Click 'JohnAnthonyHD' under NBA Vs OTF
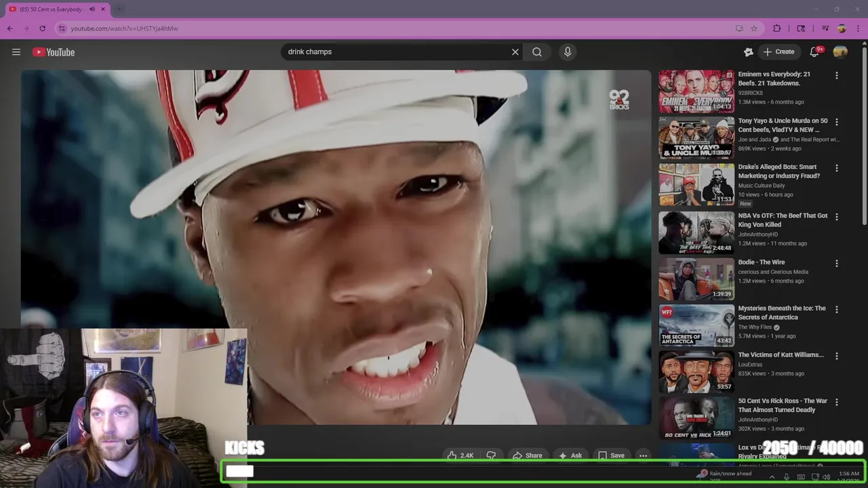Viewport: 868px width, 488px height. (757, 235)
